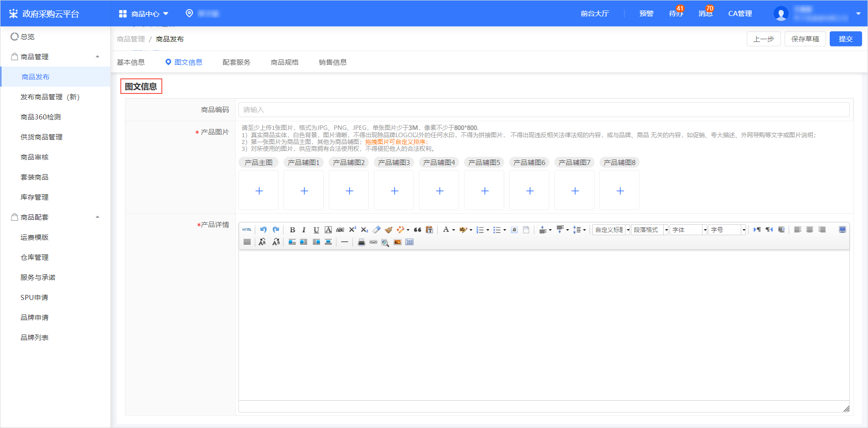Click the eraser clear-format icon
This screenshot has height=428, width=868.
pos(377,230)
